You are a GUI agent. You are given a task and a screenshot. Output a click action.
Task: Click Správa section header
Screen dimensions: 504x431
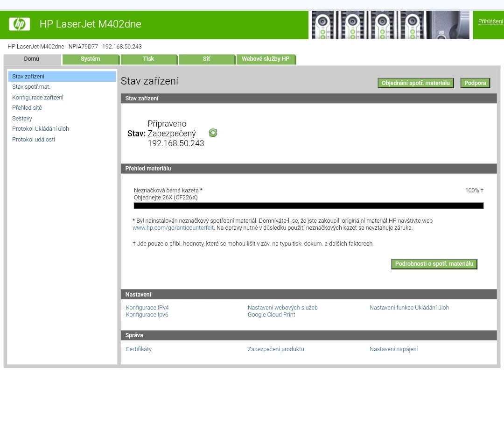(x=309, y=335)
